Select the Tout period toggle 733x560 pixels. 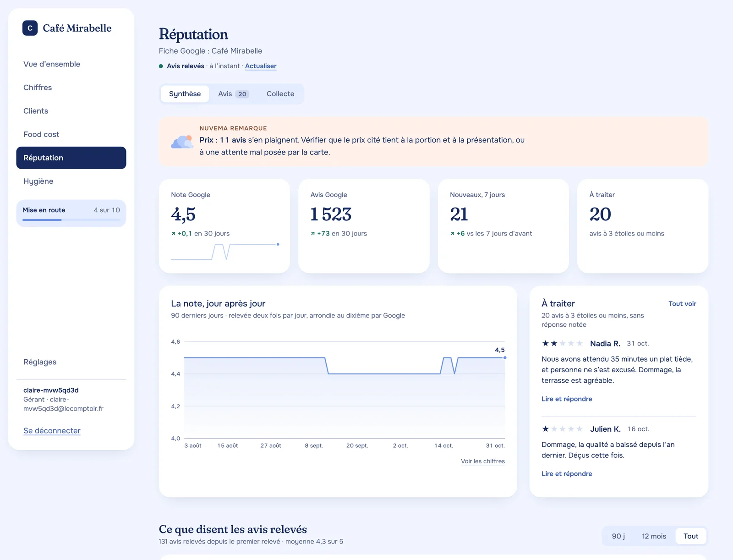(x=691, y=536)
